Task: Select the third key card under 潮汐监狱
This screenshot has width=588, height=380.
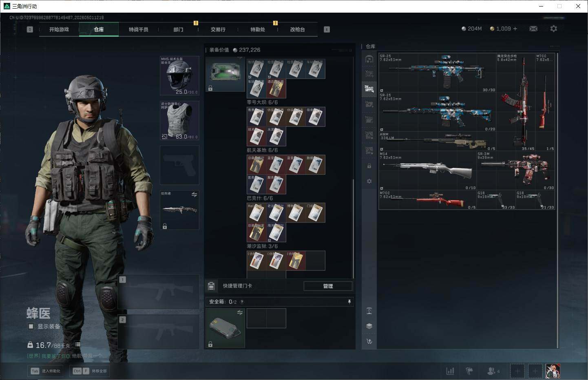Action: [296, 261]
